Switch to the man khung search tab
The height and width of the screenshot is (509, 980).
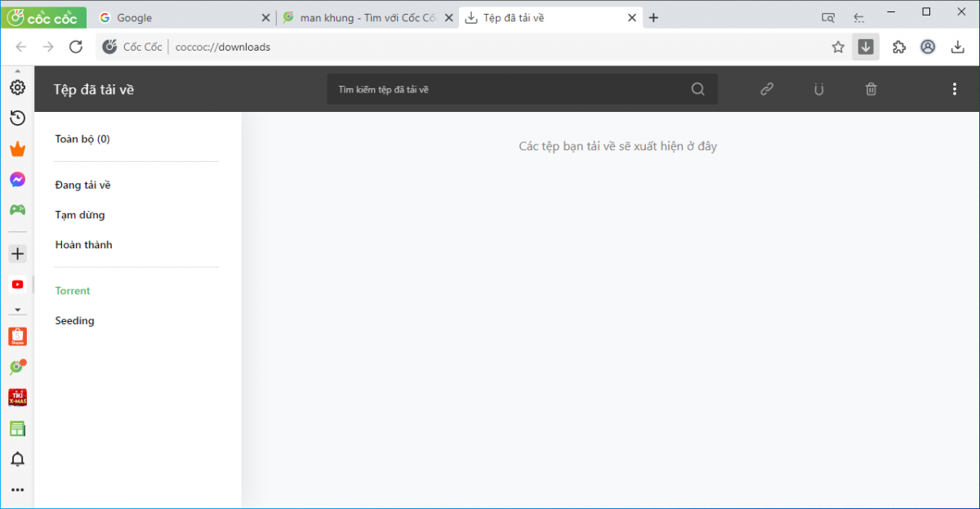[x=363, y=18]
